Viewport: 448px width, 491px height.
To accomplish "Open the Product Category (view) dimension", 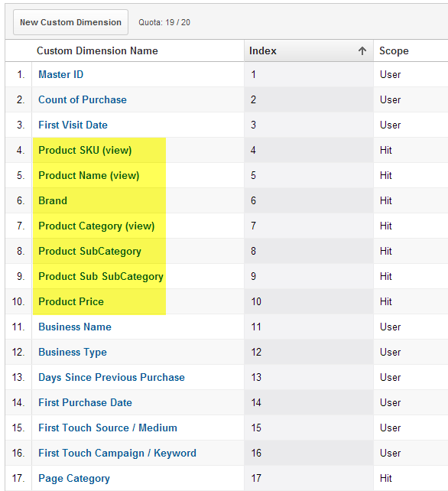I will click(96, 226).
